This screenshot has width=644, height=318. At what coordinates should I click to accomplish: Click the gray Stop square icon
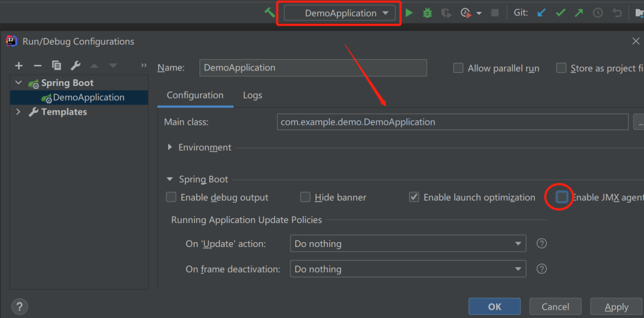tap(495, 13)
